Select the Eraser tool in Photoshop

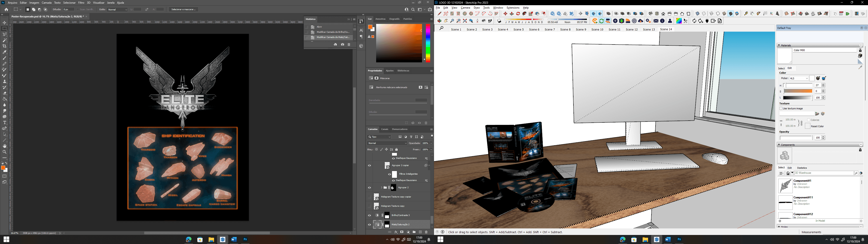[x=5, y=93]
